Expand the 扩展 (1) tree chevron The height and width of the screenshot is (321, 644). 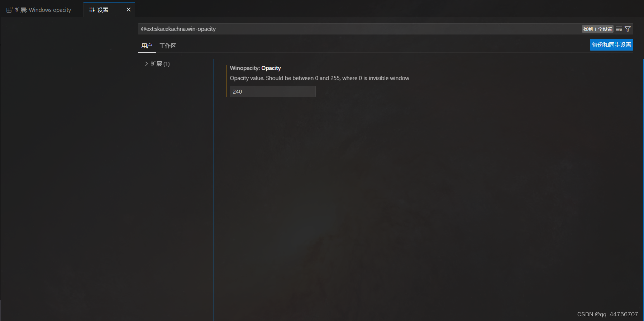click(x=146, y=64)
